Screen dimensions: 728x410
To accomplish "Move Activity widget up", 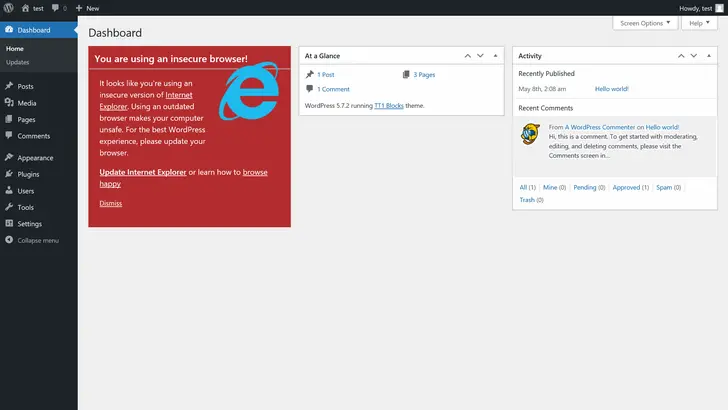I will click(x=681, y=56).
